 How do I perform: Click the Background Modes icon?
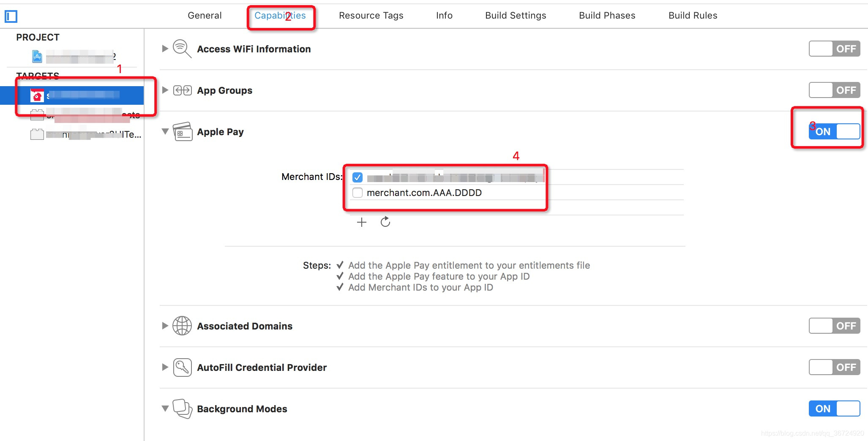coord(183,408)
